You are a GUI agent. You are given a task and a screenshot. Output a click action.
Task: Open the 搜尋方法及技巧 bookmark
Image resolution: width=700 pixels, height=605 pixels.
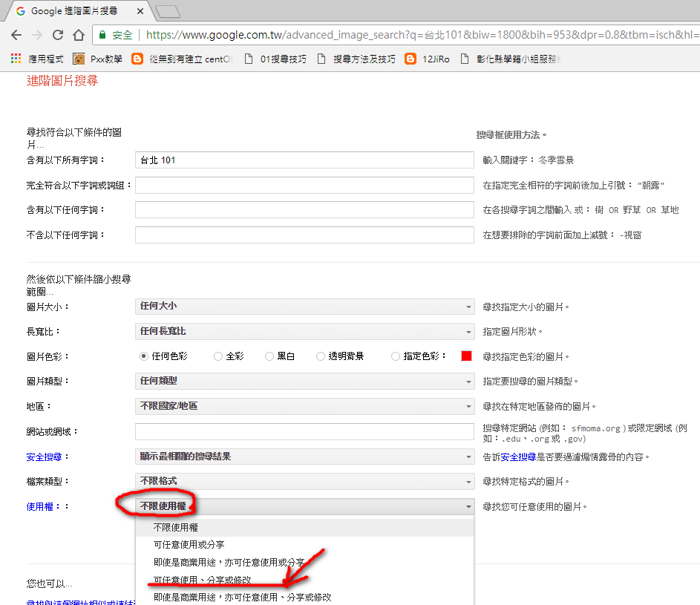[x=357, y=59]
